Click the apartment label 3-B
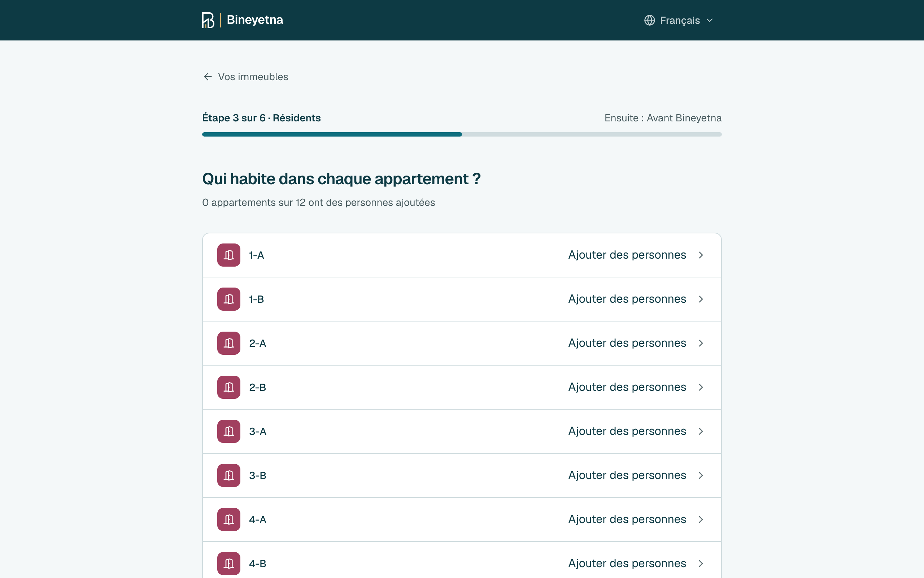924x578 pixels. click(x=258, y=475)
